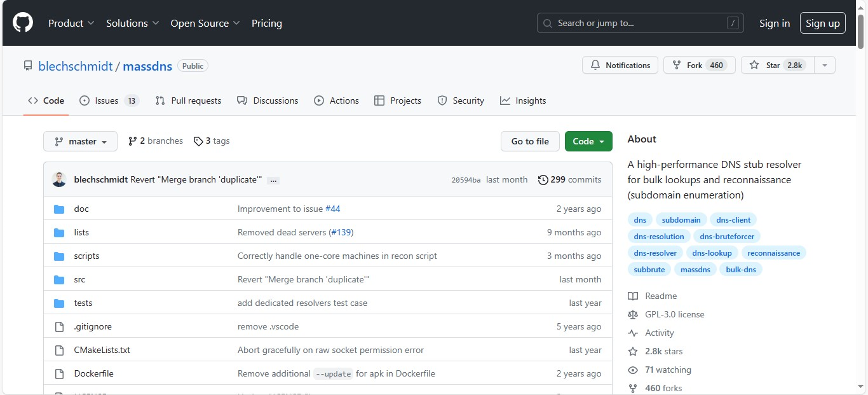Open the star lists dropdown arrow
This screenshot has width=868, height=395.
coord(824,65)
